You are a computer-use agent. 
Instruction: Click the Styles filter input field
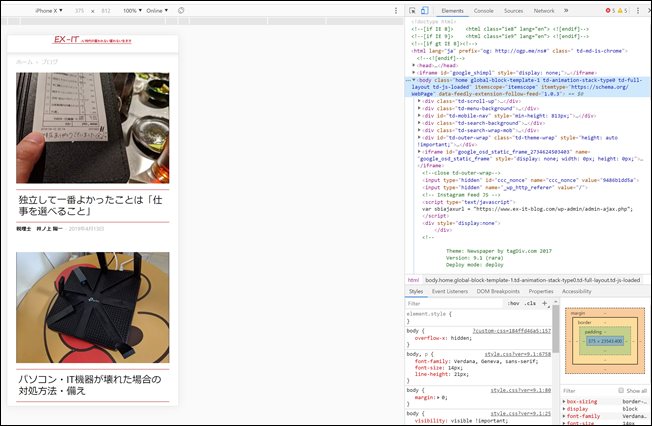tap(454, 303)
